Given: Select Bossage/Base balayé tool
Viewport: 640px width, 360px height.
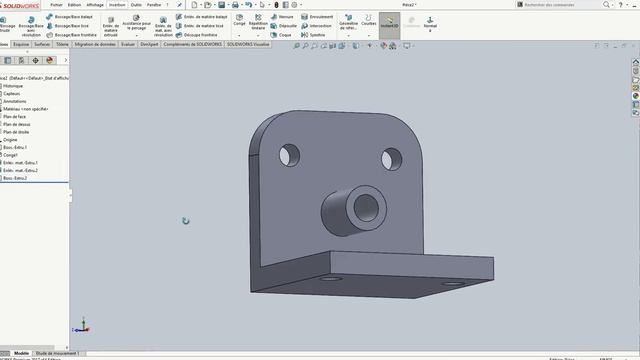Looking at the screenshot, I should coord(70,17).
